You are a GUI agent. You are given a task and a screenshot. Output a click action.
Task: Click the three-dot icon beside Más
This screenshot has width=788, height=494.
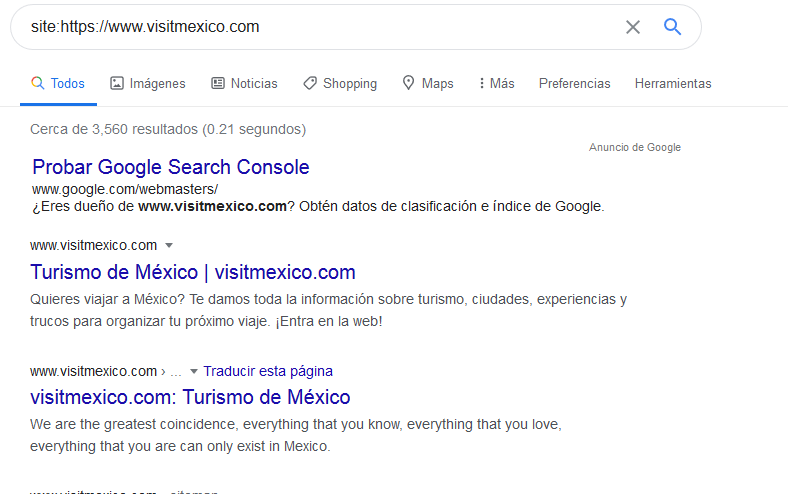click(x=481, y=83)
